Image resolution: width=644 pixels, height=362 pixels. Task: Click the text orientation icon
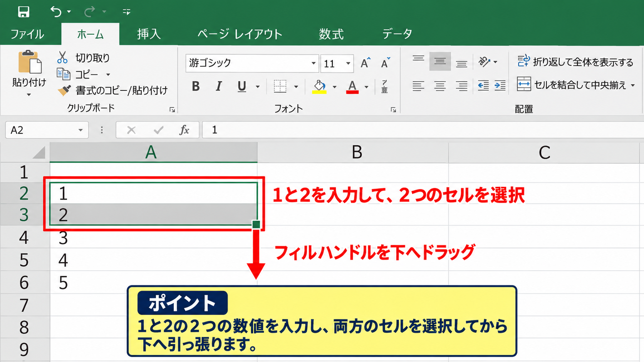[x=484, y=61]
